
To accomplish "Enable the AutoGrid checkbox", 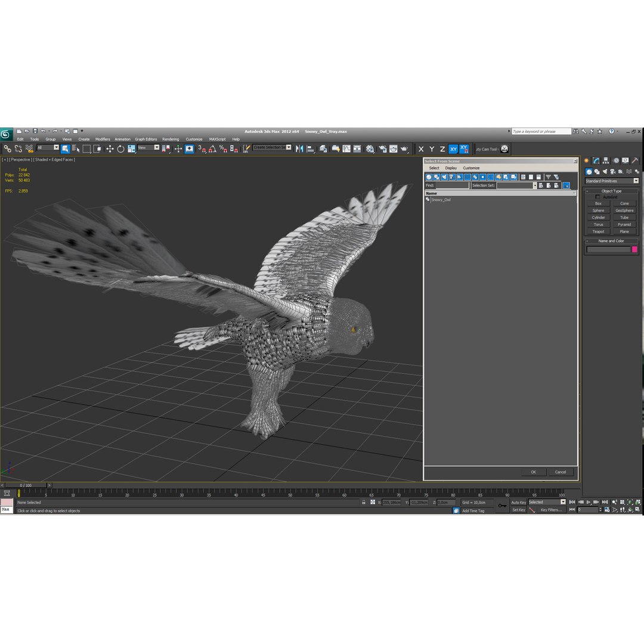I will click(597, 197).
